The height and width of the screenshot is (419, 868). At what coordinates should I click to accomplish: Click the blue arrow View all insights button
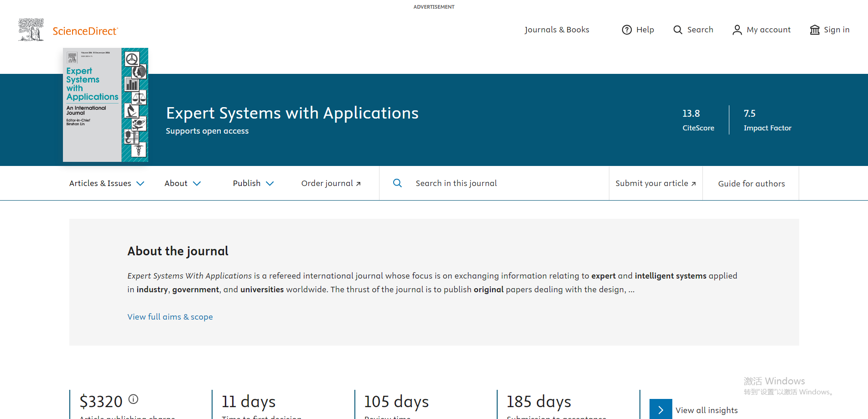click(x=660, y=409)
